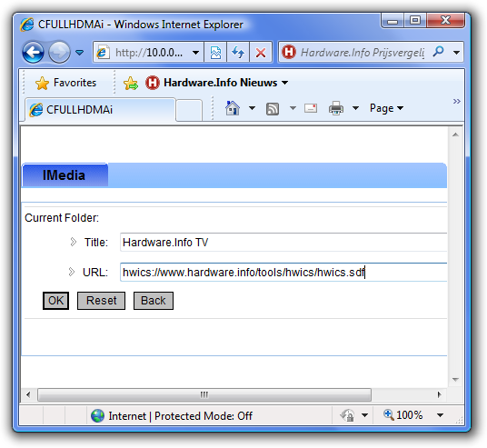487x448 pixels.
Task: Open the Home page icon
Action: (233, 108)
